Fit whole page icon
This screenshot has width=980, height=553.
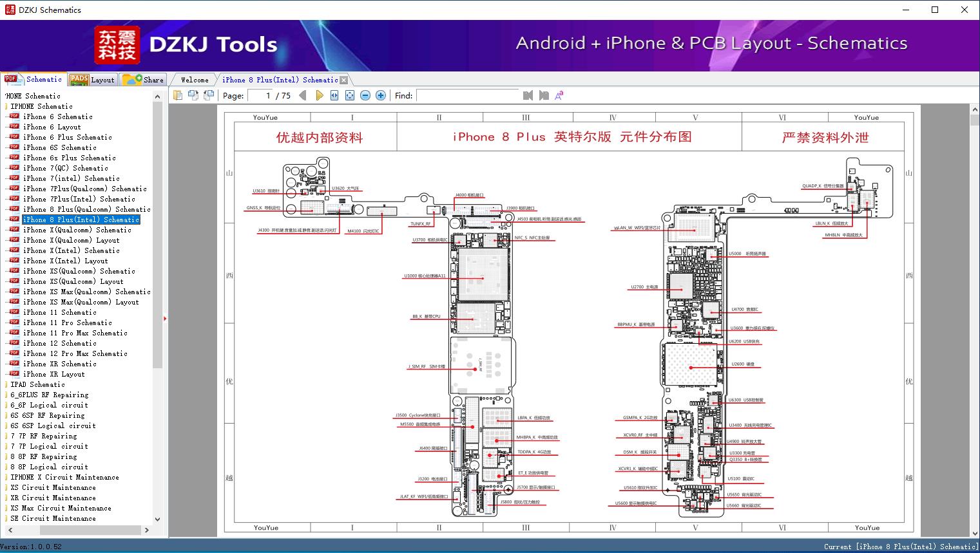pyautogui.click(x=350, y=95)
